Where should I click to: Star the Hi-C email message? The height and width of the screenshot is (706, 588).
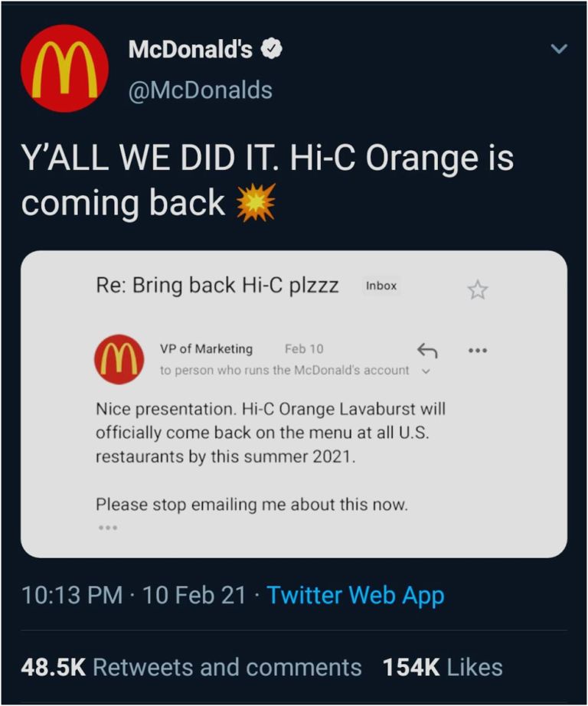point(478,289)
